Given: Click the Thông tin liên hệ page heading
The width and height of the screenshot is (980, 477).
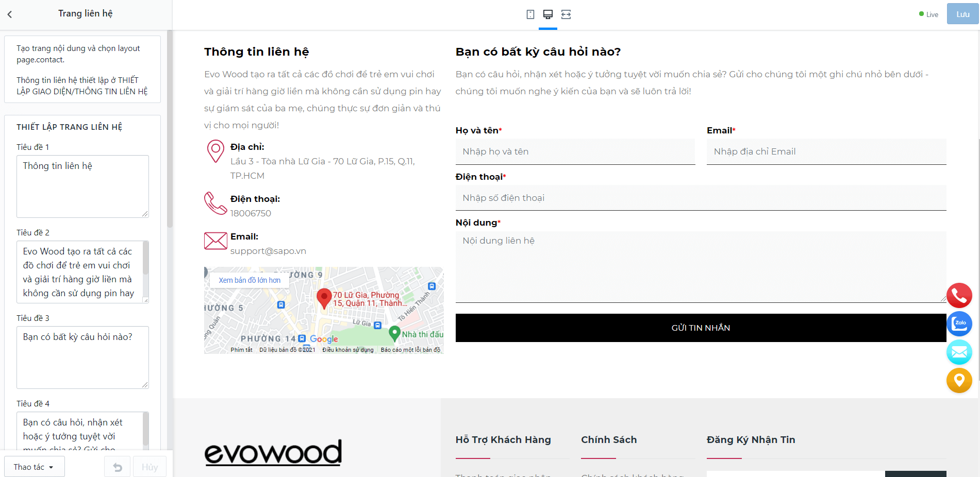Looking at the screenshot, I should [x=256, y=52].
